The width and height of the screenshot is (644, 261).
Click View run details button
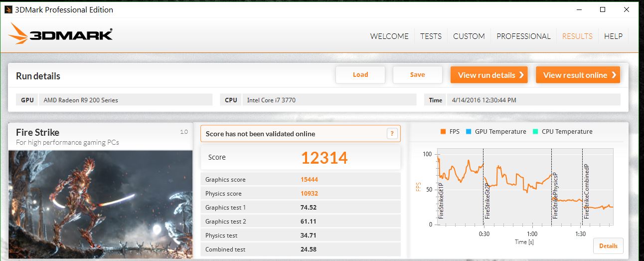(x=489, y=75)
